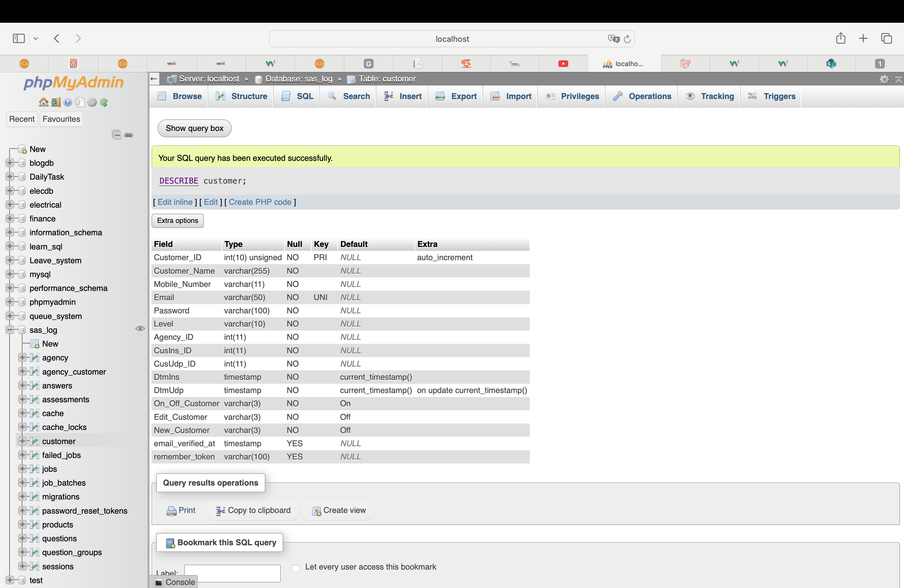
Task: Click page settings gear at top right
Action: tap(884, 79)
